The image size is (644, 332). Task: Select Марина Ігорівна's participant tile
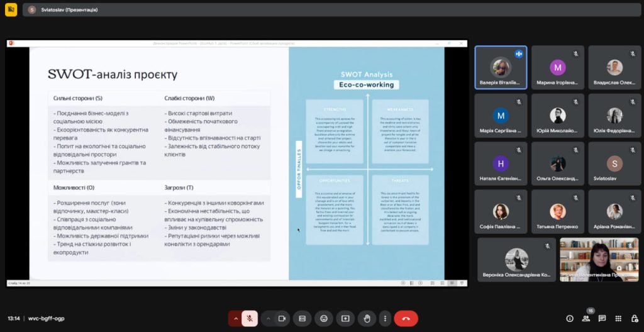tap(557, 68)
